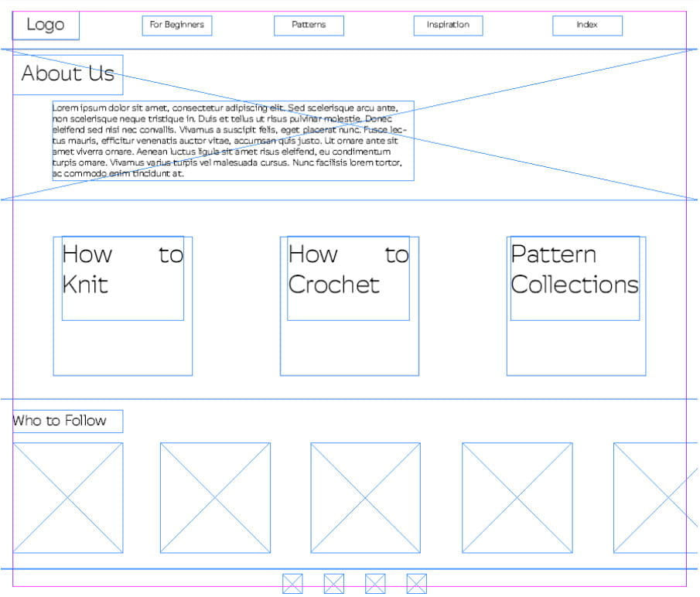Click the second footer icon placeholder
This screenshot has height=597, width=700.
(334, 584)
